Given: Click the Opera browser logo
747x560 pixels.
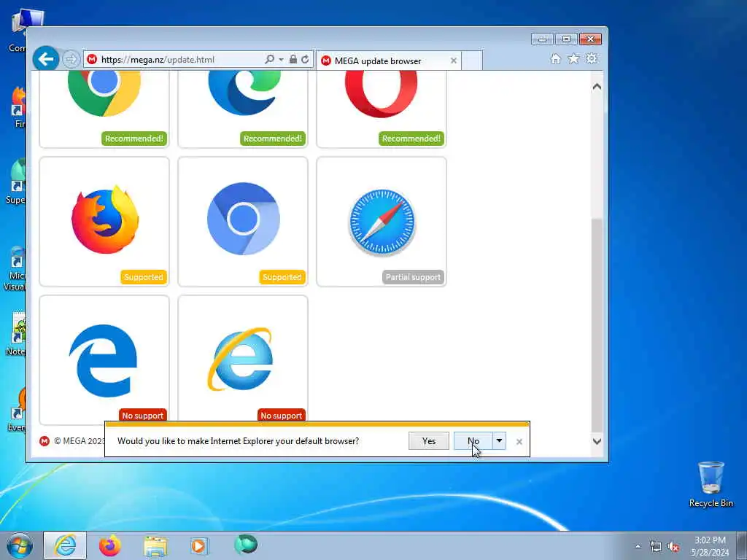Looking at the screenshot, I should point(381,93).
